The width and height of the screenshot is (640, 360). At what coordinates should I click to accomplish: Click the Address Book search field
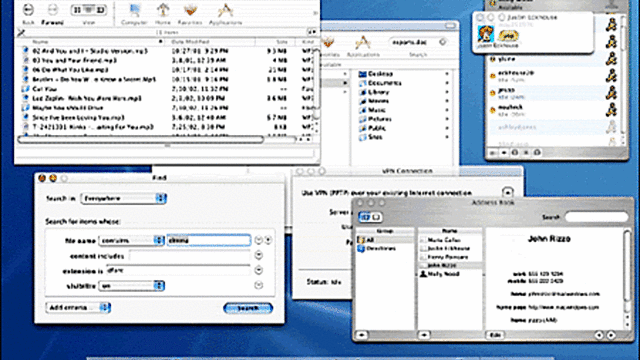596,217
